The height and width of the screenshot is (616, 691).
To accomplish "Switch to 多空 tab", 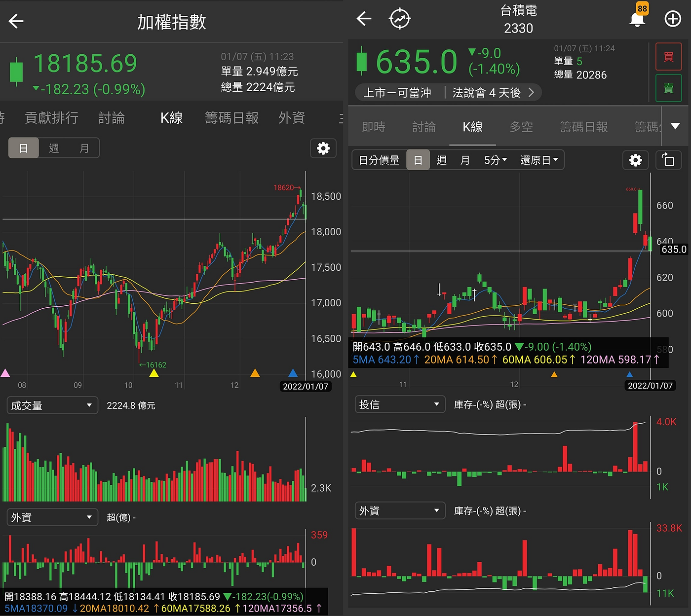I will click(521, 127).
